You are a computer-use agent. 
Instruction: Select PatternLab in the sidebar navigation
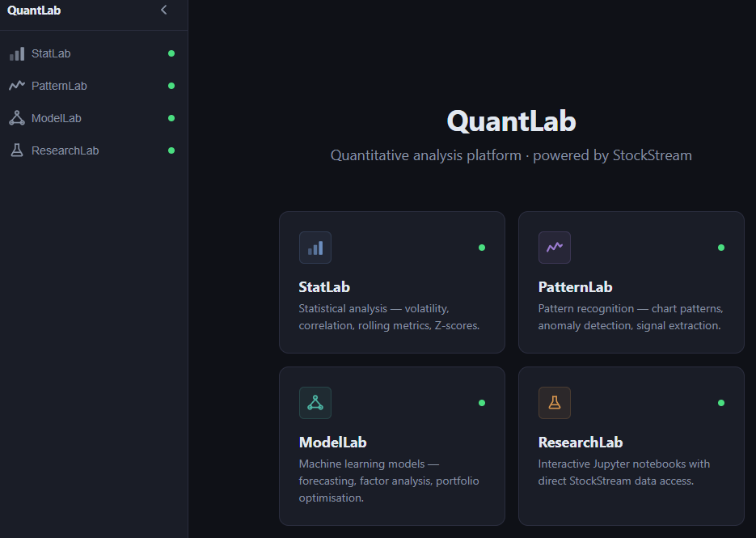click(x=59, y=86)
